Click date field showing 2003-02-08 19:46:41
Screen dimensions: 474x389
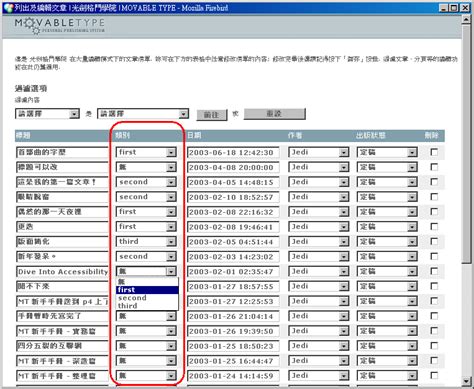point(233,227)
